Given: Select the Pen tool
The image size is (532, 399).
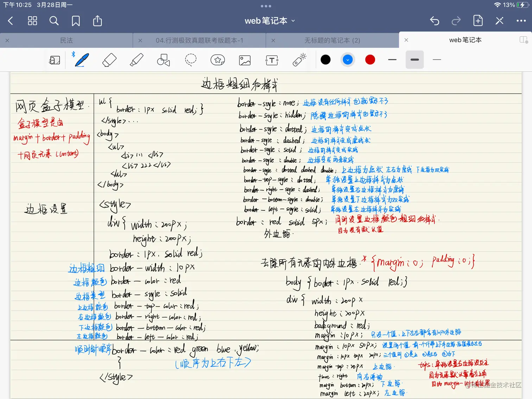Looking at the screenshot, I should (x=82, y=60).
